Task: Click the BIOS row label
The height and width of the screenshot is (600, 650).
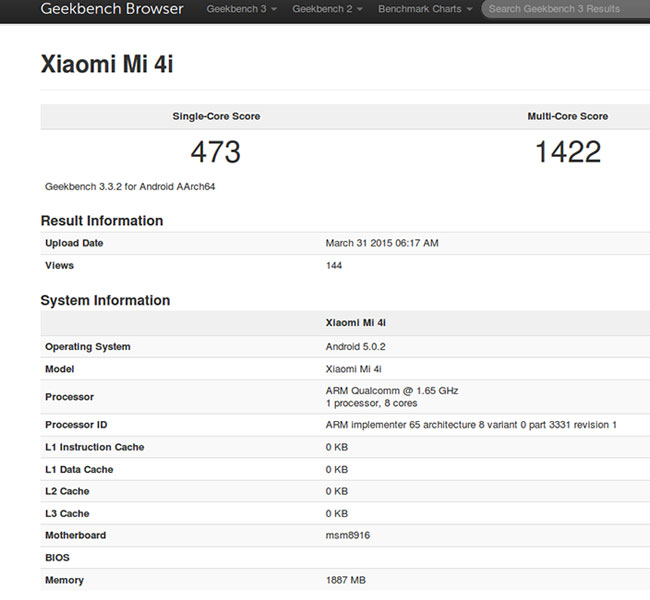Action: pos(57,558)
